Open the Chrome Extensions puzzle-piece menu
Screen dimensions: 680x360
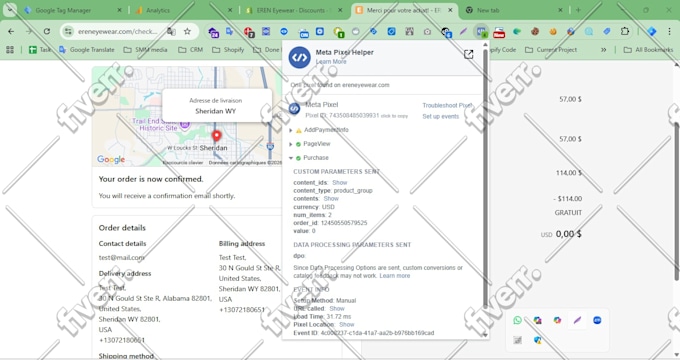tap(624, 31)
